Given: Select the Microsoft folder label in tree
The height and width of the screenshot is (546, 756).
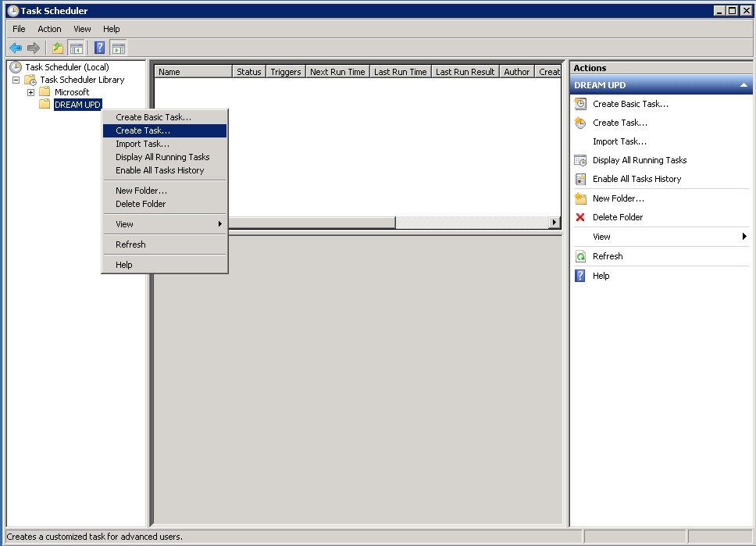Looking at the screenshot, I should point(72,92).
